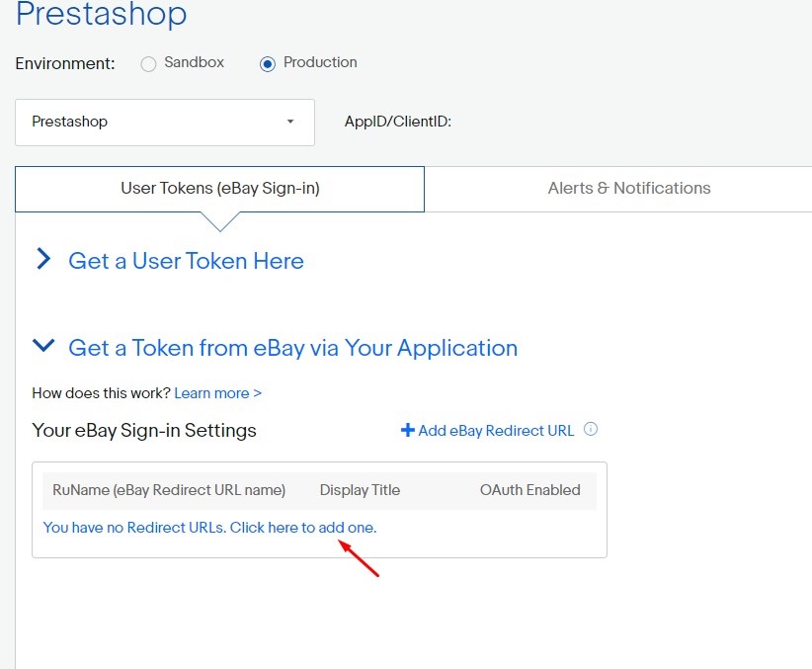Image resolution: width=812 pixels, height=669 pixels.
Task: Click the Get a User Token Here heading
Action: (186, 261)
